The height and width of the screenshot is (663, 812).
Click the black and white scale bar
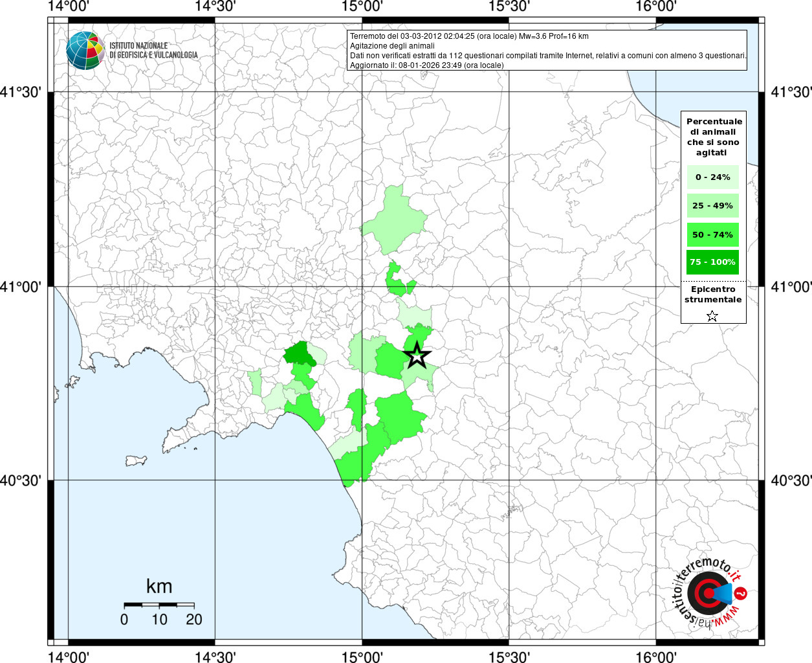159,604
